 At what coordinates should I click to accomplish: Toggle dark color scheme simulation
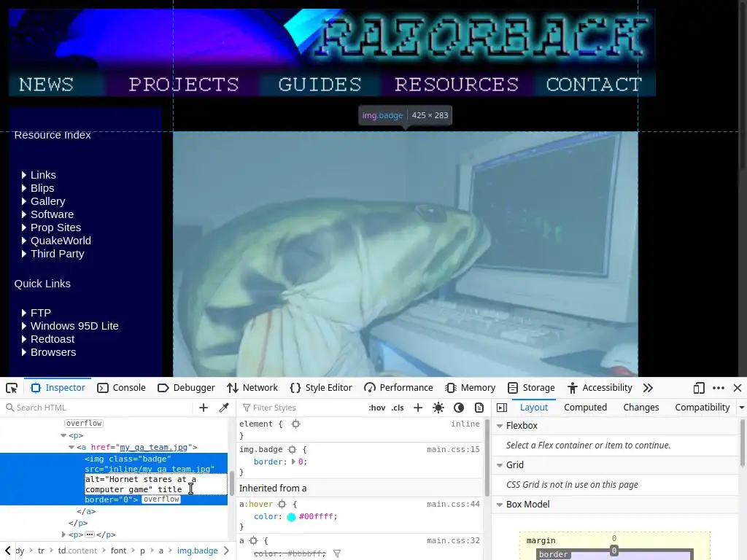click(459, 408)
